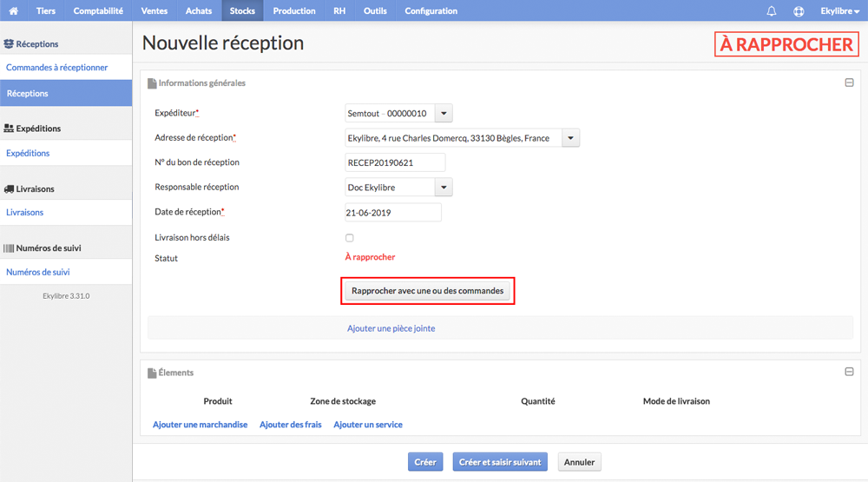Open the Tiers menu
Viewport: 868px width, 482px height.
click(x=46, y=10)
